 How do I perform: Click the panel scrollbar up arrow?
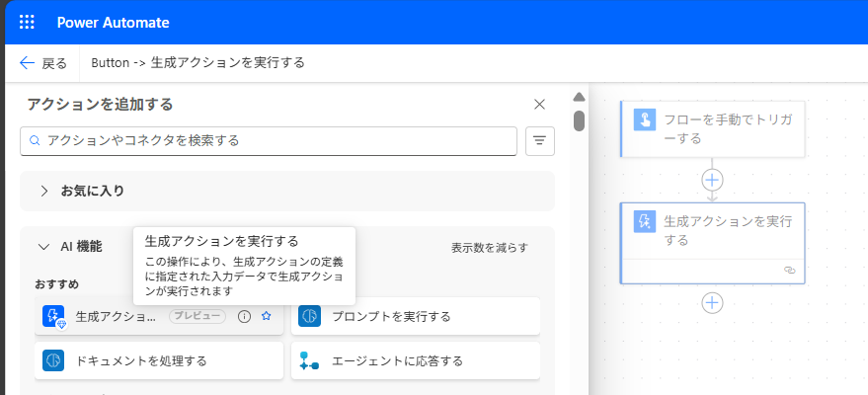pyautogui.click(x=580, y=97)
